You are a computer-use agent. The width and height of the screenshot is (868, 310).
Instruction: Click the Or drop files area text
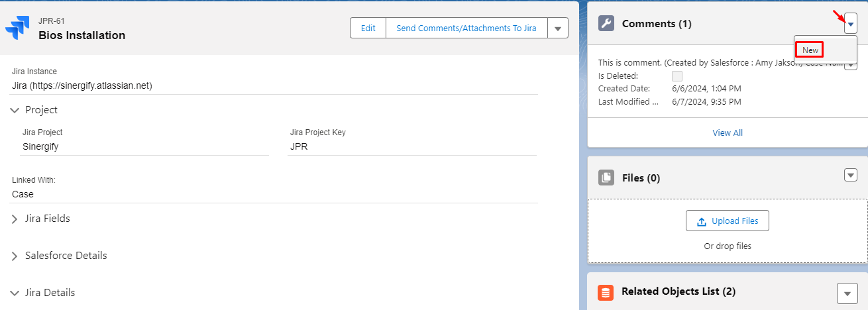point(728,246)
